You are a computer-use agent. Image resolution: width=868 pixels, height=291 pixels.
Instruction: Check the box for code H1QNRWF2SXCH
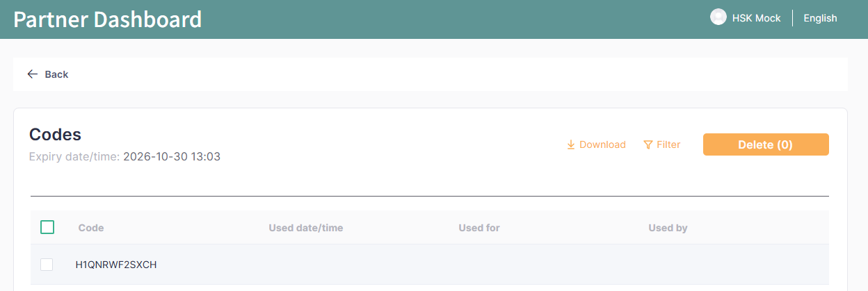(x=47, y=265)
